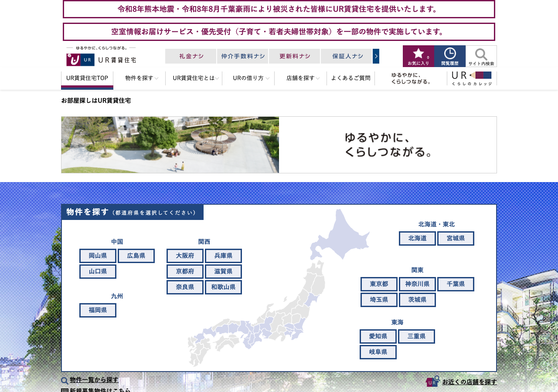
Task: Pick 千葉県 in the 関東 group
Action: [456, 284]
